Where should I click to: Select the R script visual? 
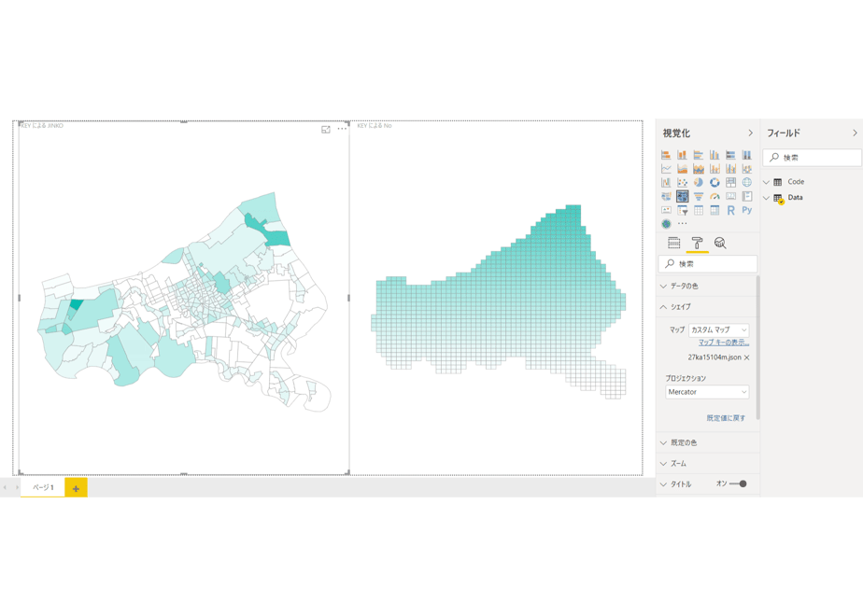[730, 210]
